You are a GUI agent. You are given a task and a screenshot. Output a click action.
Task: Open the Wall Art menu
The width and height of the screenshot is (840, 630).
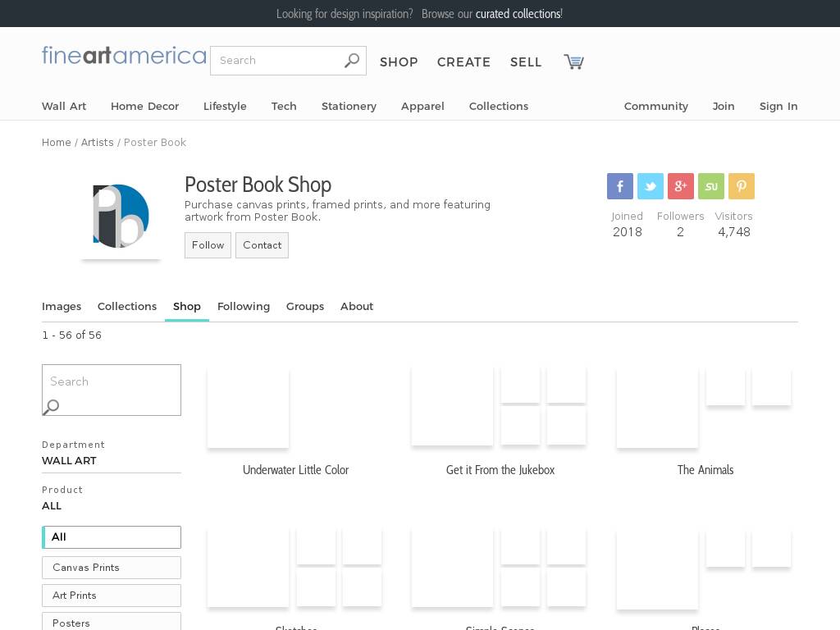pyautogui.click(x=64, y=106)
